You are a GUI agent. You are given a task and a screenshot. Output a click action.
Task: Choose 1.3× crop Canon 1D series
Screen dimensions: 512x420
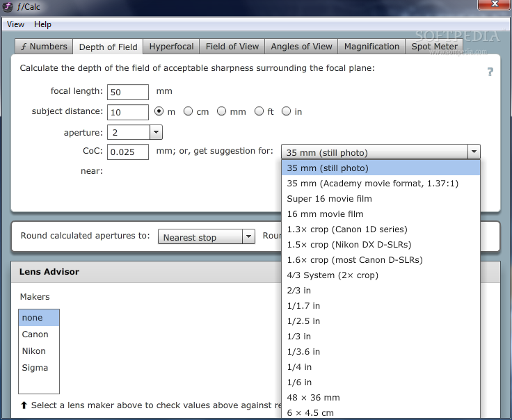(381, 229)
